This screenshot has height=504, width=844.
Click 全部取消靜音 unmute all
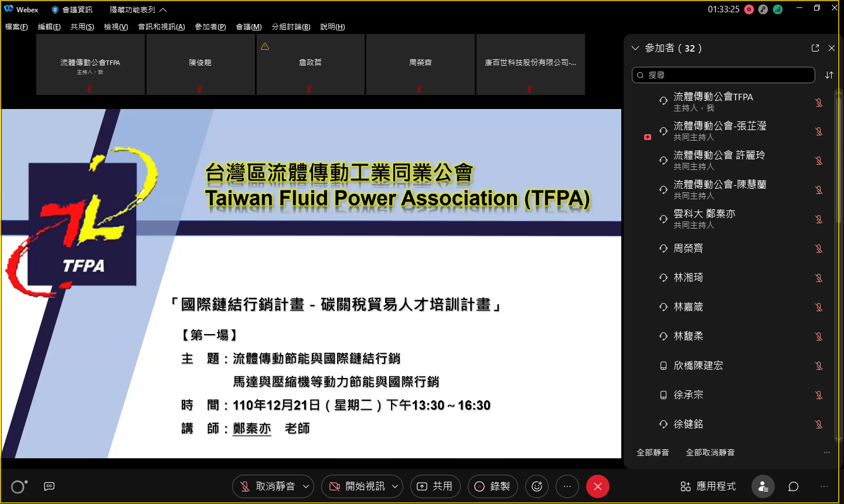pyautogui.click(x=710, y=452)
